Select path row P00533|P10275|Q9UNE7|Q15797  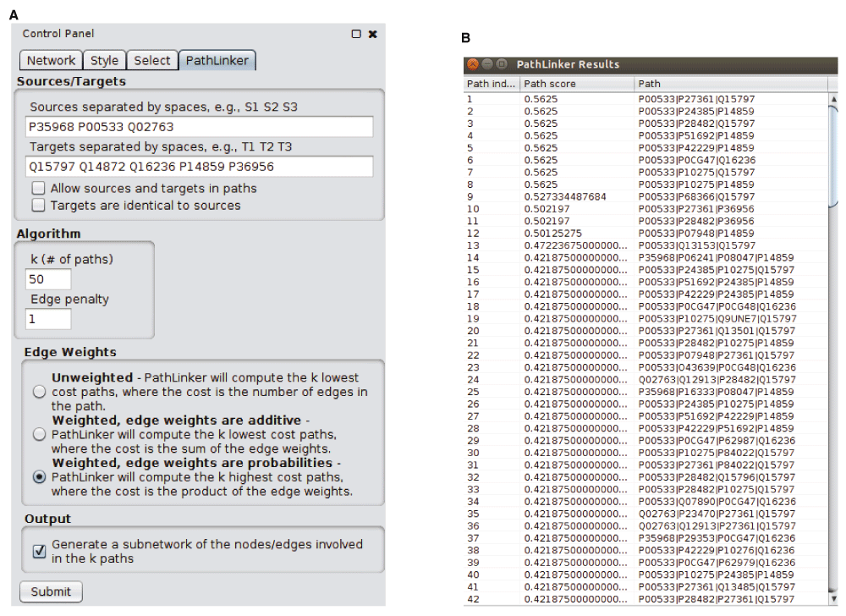[645, 319]
